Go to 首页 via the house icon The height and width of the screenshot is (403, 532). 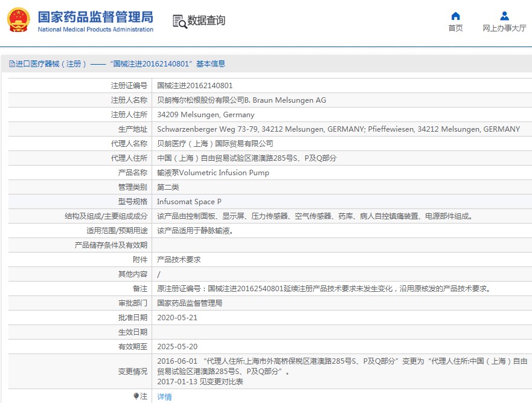click(455, 16)
